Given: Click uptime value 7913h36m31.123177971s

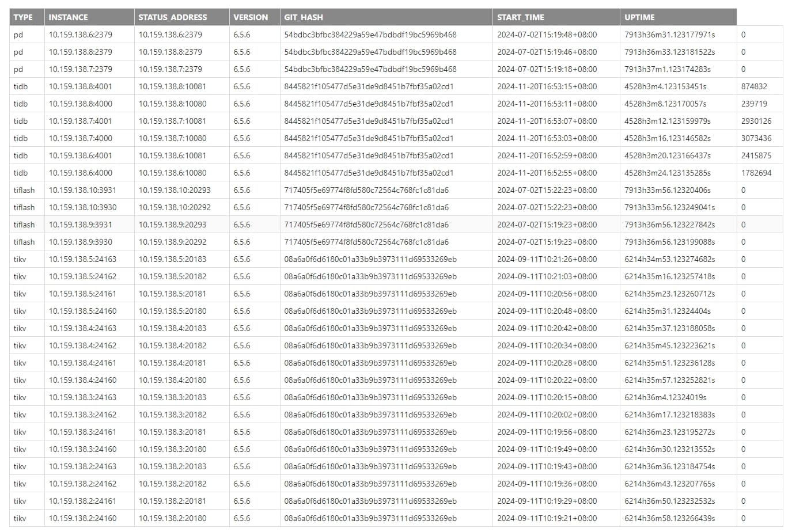Looking at the screenshot, I should pos(669,35).
